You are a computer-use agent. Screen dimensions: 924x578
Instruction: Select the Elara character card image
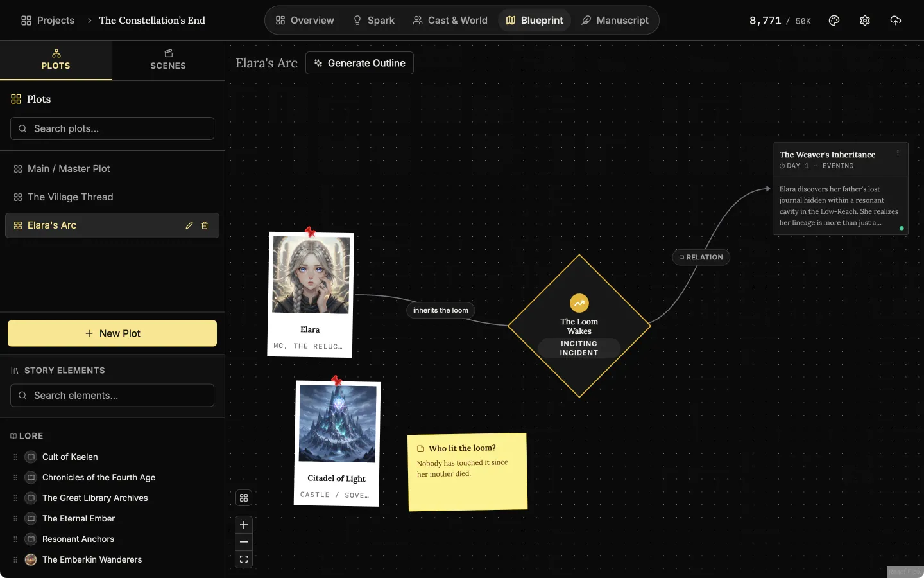coord(311,275)
